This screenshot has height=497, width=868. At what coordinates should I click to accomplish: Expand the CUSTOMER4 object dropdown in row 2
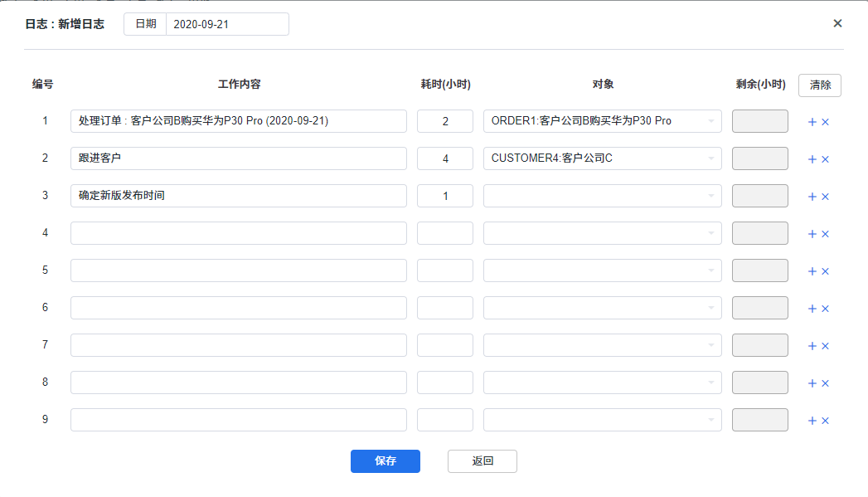point(602,158)
